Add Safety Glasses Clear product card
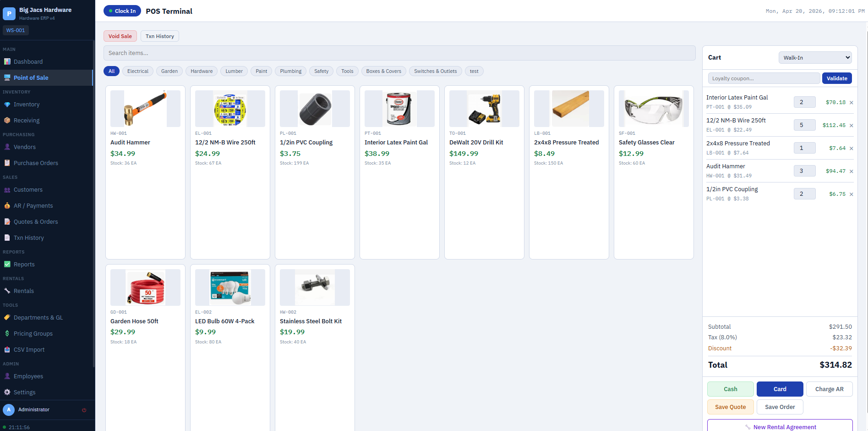 654,172
